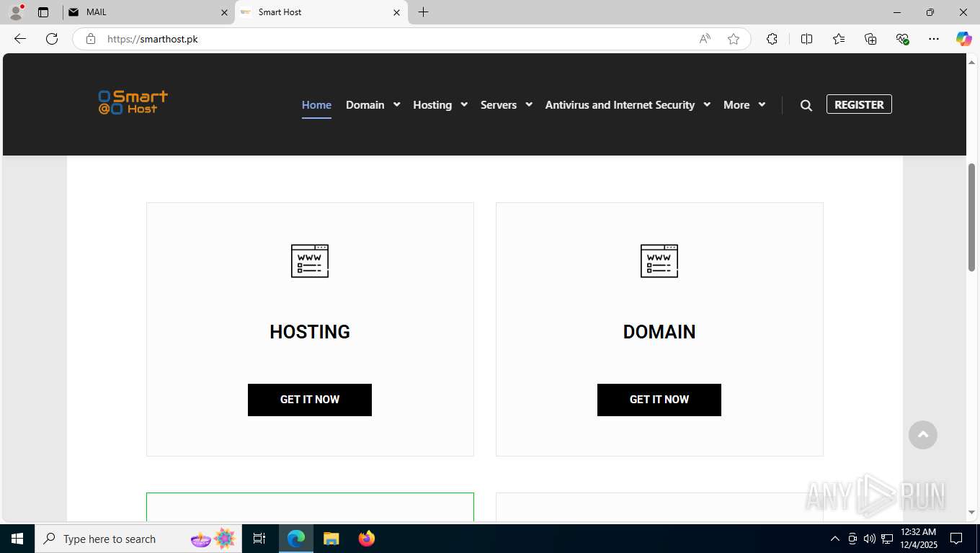Viewport: 980px width, 553px height.
Task: Close the MAIL tab
Action: point(224,12)
